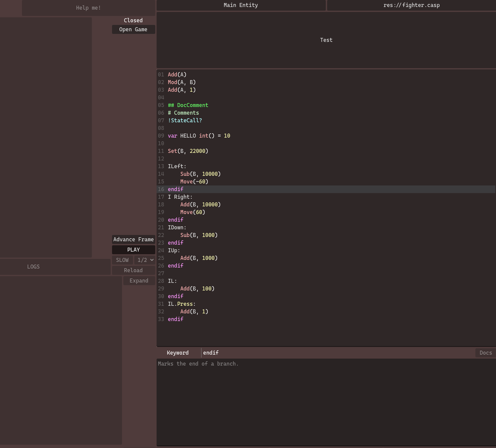This screenshot has height=448, width=496.
Task: Open the Docs panel
Action: (486, 353)
